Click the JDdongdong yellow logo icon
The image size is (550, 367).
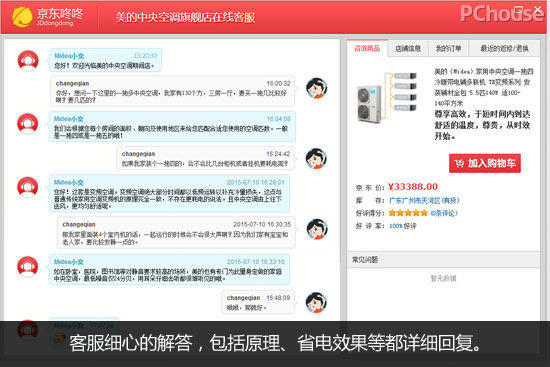coord(22,16)
